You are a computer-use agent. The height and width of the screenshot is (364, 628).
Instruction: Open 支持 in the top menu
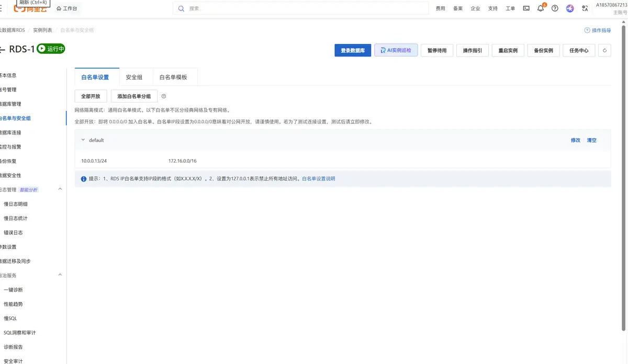point(493,8)
